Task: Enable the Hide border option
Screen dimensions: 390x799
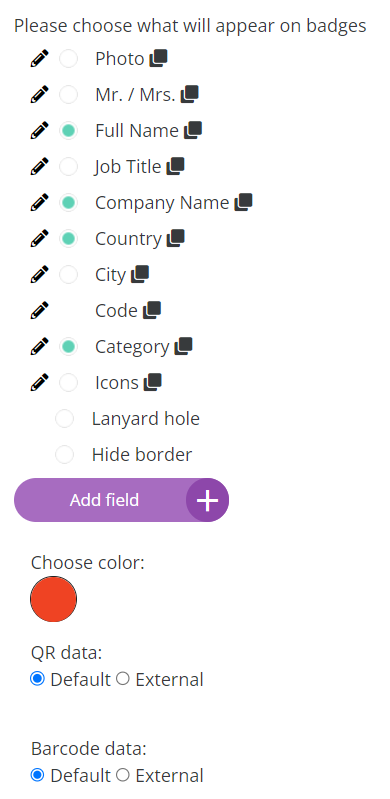Action: (x=64, y=455)
